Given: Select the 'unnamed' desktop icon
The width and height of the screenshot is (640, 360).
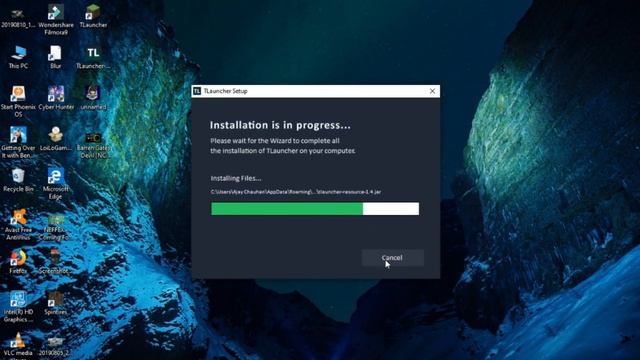Looking at the screenshot, I should coord(93,98).
